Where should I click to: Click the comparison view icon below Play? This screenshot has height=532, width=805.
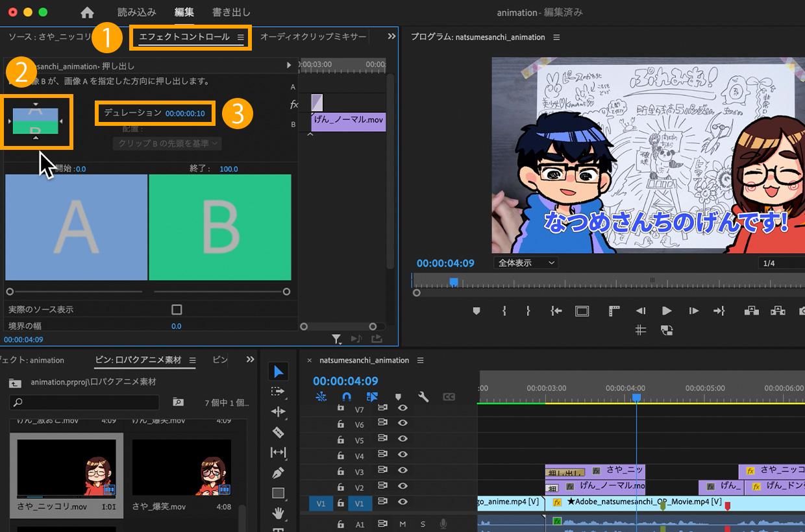666,330
